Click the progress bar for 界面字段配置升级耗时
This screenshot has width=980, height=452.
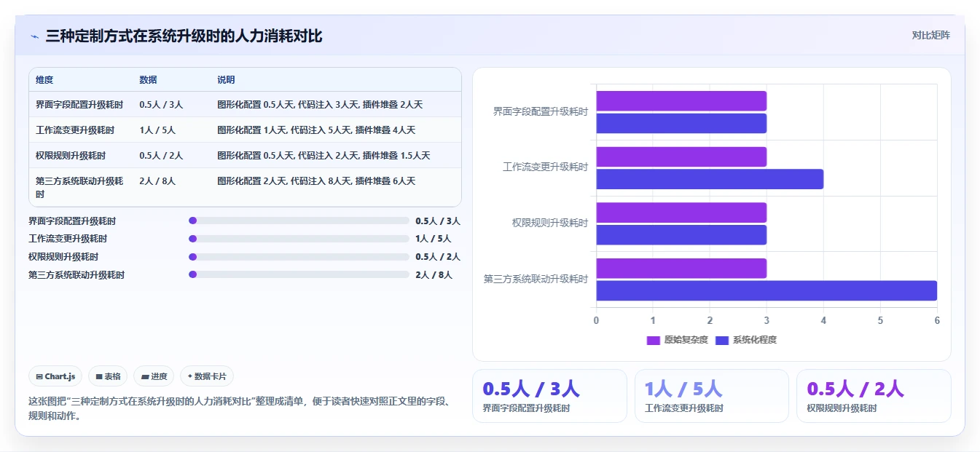[x=299, y=221]
